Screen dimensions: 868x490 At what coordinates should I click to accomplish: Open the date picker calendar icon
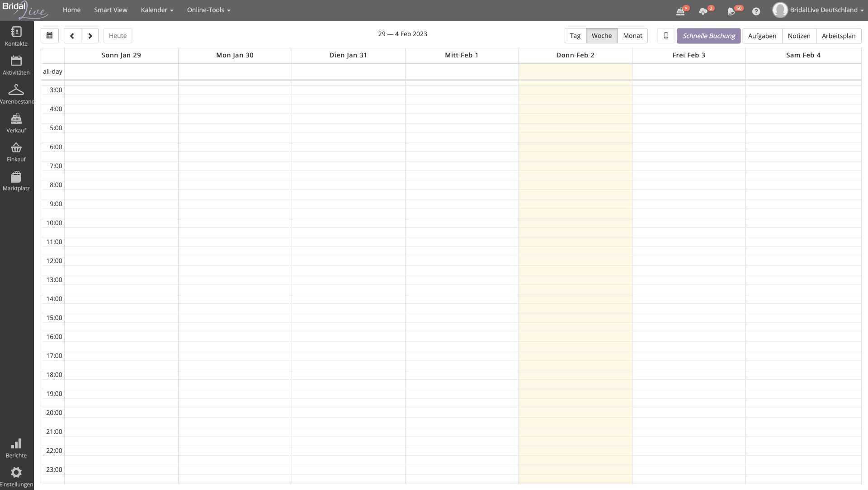click(49, 35)
